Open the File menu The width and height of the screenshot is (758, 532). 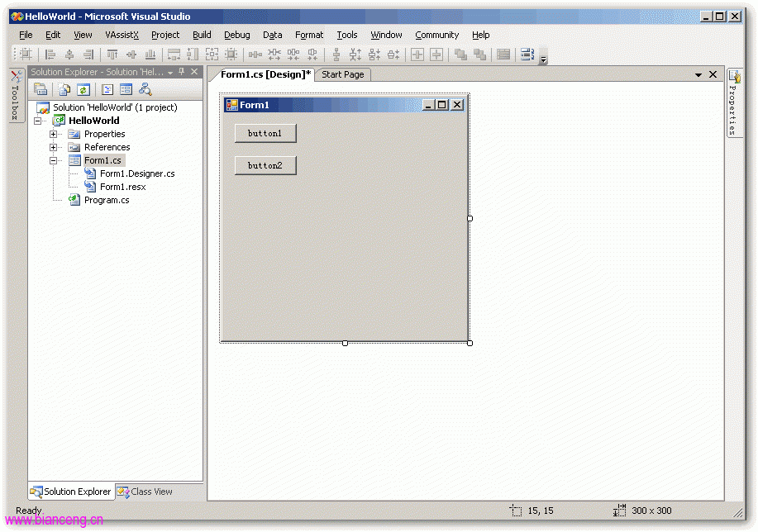[26, 35]
